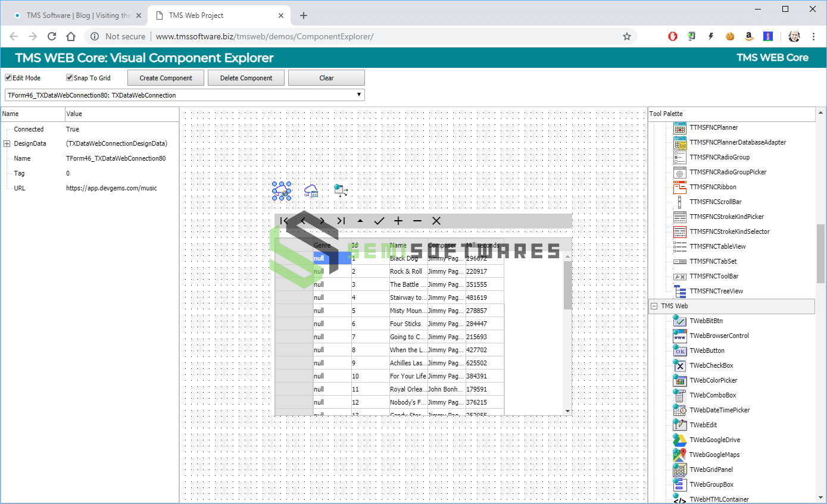Pick the TWebDateTimePicker component icon
Image resolution: width=827 pixels, height=504 pixels.
(x=679, y=411)
